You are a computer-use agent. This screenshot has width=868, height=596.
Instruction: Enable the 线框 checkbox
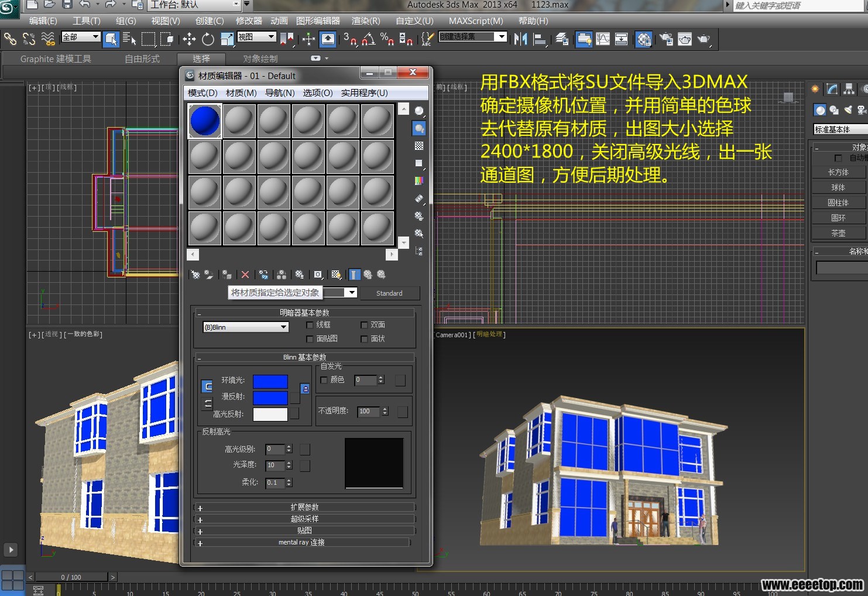click(x=310, y=325)
